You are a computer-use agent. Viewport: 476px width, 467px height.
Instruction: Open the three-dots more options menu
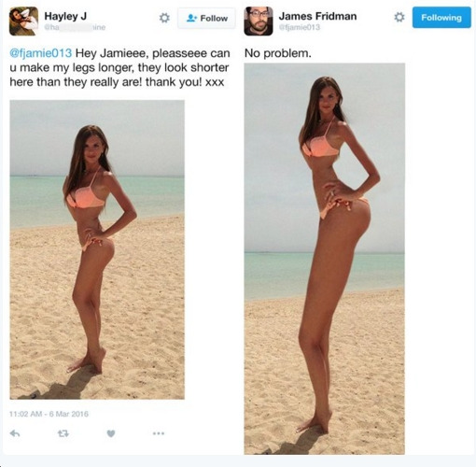pyautogui.click(x=159, y=433)
